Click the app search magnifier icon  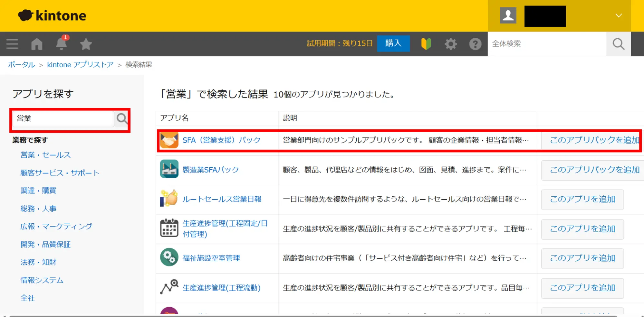pos(122,119)
